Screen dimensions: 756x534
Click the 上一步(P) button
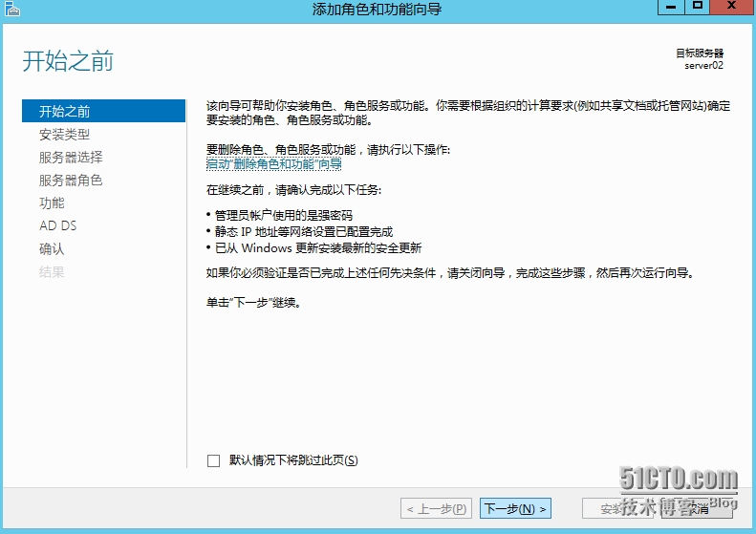[437, 508]
